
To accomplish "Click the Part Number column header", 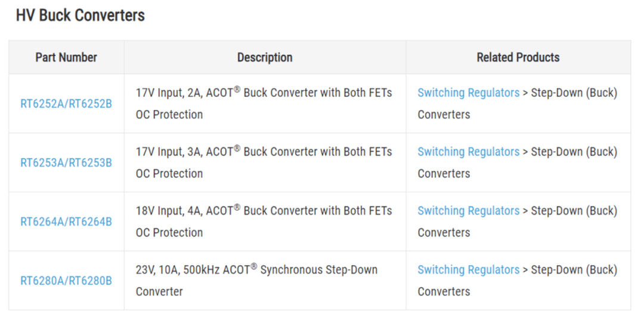I will coord(66,58).
